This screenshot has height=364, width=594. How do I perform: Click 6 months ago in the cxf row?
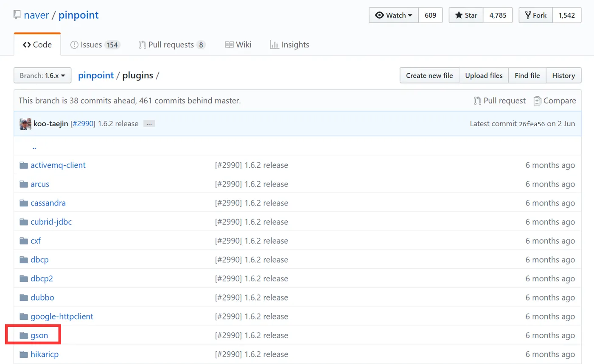(550, 241)
